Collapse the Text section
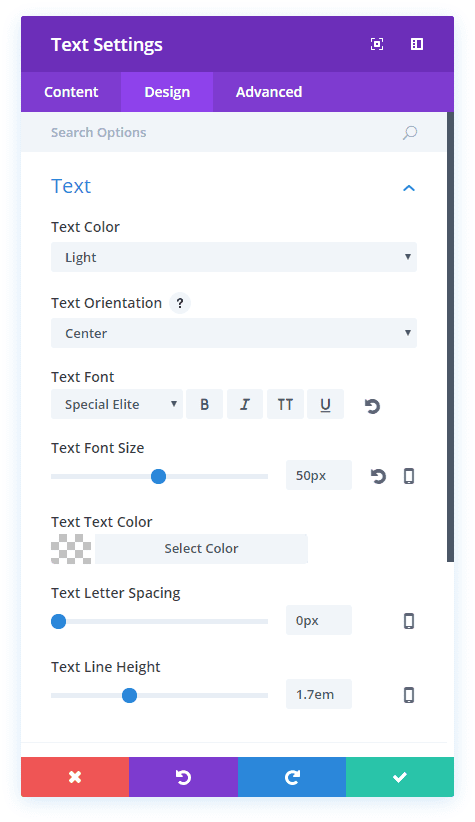Viewport: 475px width, 822px height. click(x=409, y=188)
